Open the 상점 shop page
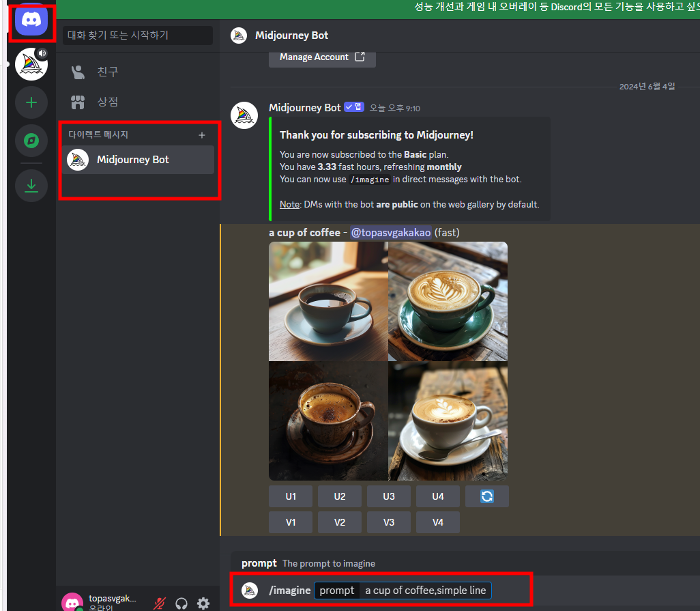 (x=138, y=102)
